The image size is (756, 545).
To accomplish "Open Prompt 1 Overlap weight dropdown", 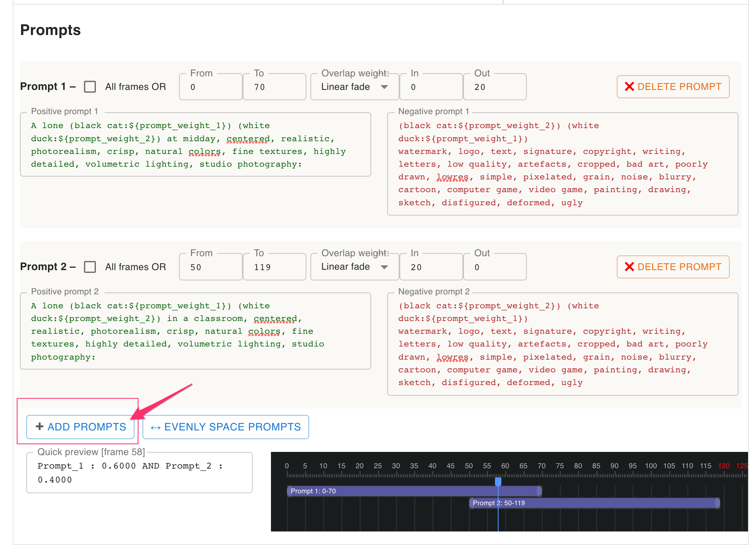I will (x=355, y=87).
